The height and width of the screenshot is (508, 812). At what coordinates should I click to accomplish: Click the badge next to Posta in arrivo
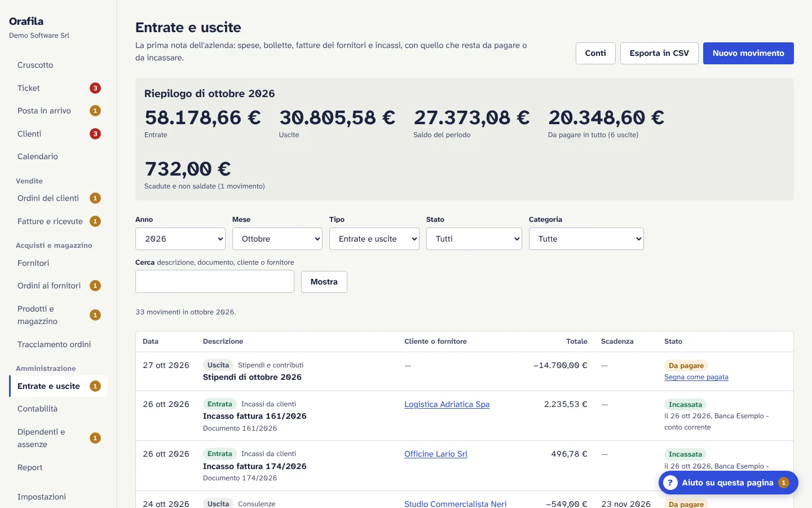[95, 111]
